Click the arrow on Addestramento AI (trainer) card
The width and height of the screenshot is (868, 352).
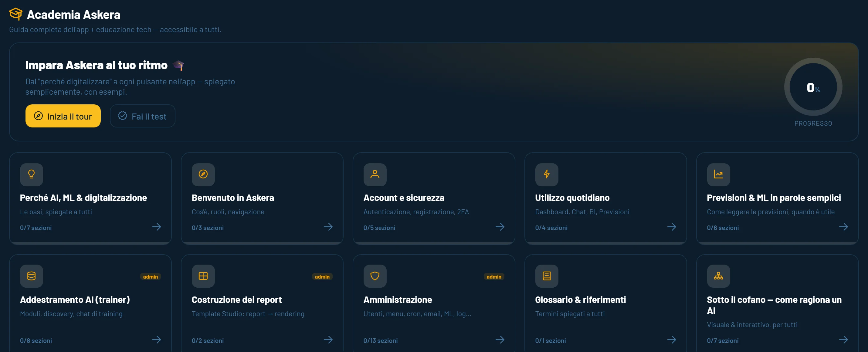[x=156, y=340]
